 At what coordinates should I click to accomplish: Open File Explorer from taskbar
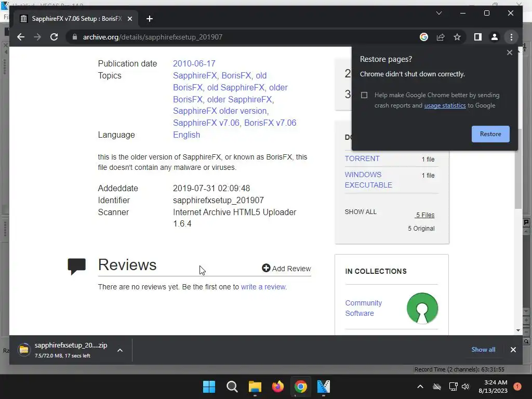point(255,387)
